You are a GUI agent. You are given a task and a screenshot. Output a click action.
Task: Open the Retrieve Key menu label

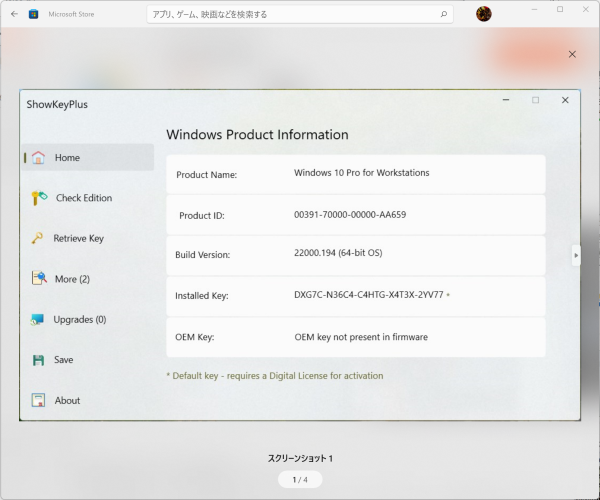[79, 238]
